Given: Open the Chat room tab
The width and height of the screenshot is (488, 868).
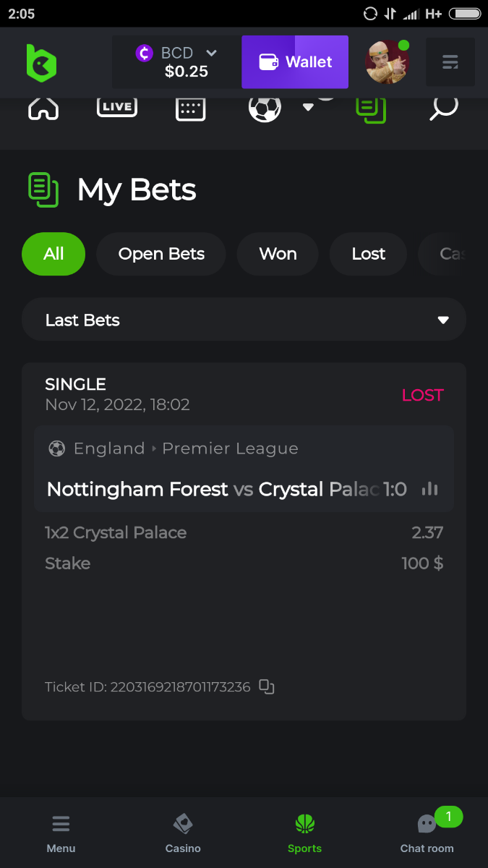Looking at the screenshot, I should coord(427,832).
